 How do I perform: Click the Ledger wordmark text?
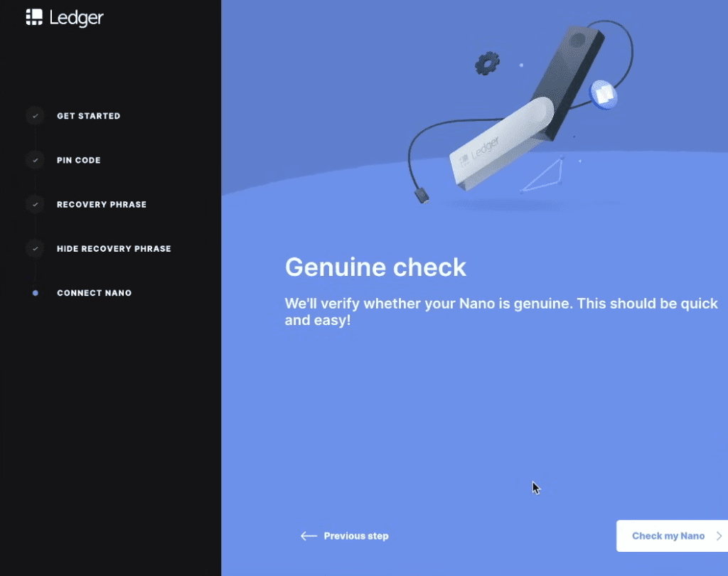click(x=77, y=18)
